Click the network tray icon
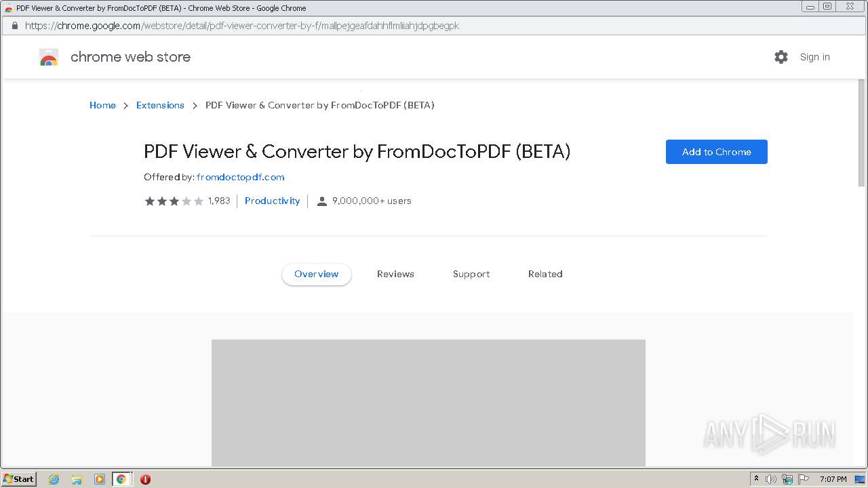The height and width of the screenshot is (488, 868). pyautogui.click(x=787, y=479)
